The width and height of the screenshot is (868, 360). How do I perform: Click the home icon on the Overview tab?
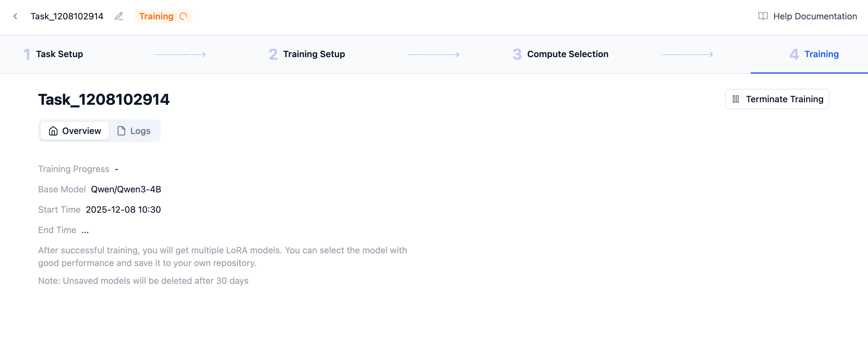point(53,131)
